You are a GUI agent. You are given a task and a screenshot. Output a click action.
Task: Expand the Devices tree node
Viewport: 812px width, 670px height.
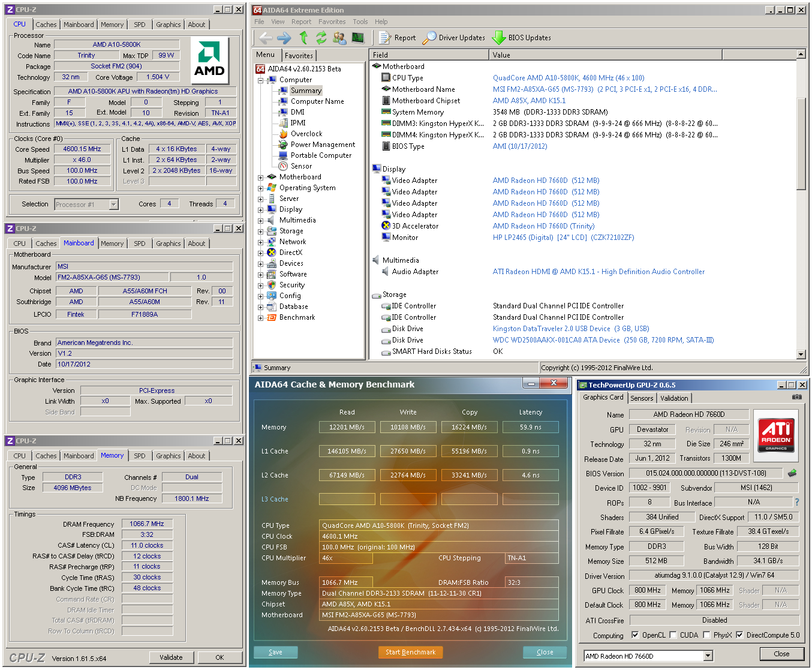pyautogui.click(x=260, y=263)
